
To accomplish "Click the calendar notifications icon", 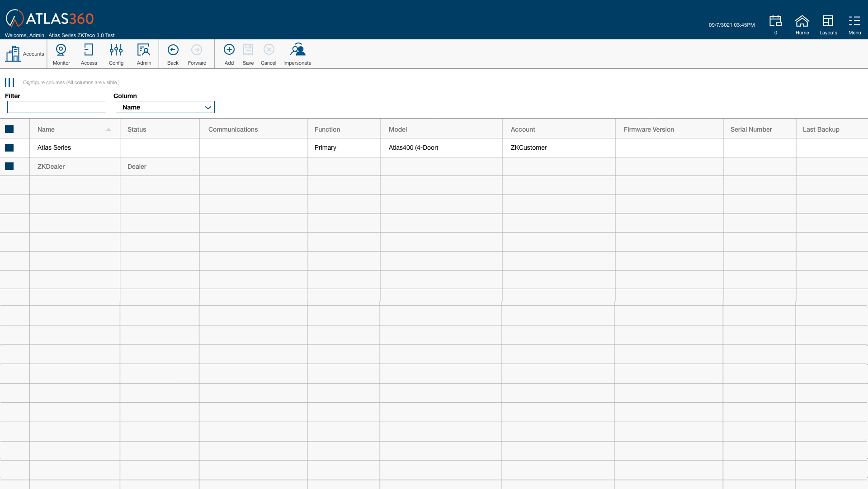I will 775,21.
